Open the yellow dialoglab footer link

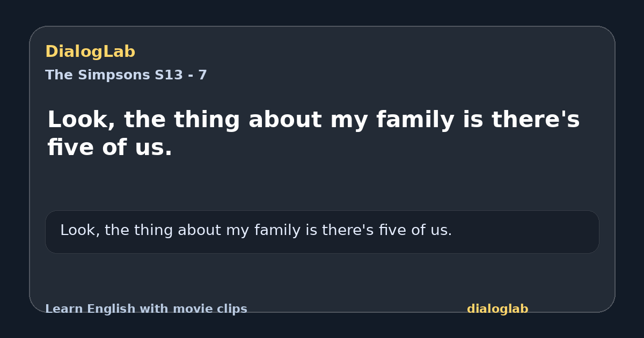(x=497, y=309)
